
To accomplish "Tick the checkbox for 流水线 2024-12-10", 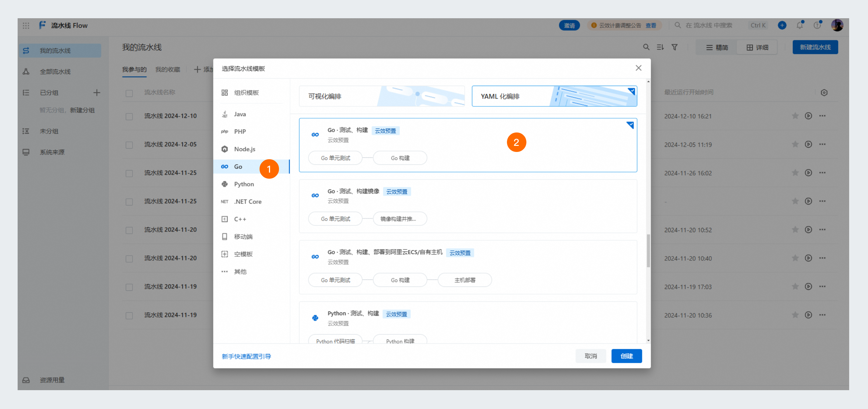I will coord(129,117).
